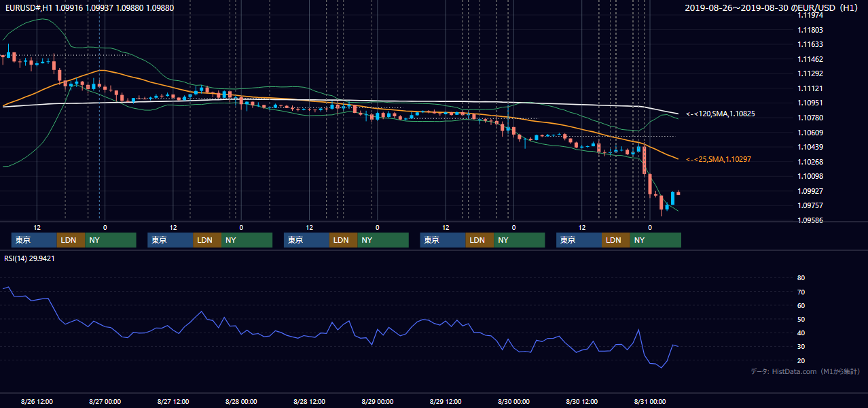
Task: Click the 8/30 00:00 date label
Action: [513, 401]
